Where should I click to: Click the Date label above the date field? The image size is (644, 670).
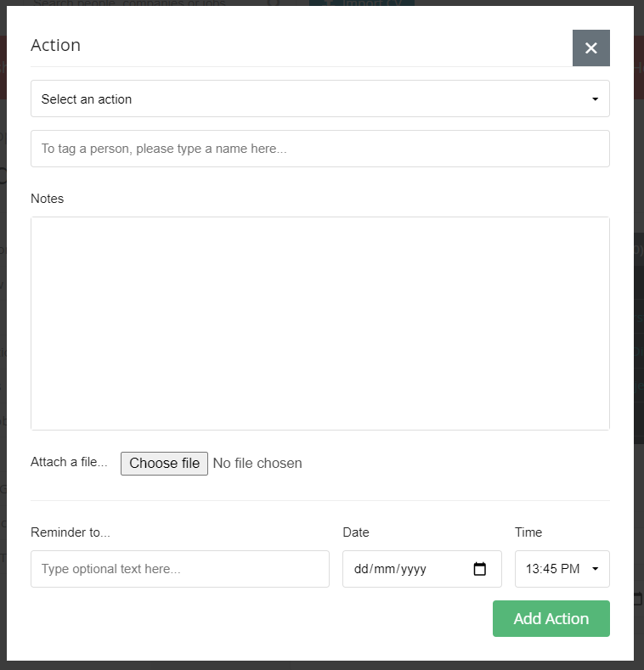click(x=356, y=532)
